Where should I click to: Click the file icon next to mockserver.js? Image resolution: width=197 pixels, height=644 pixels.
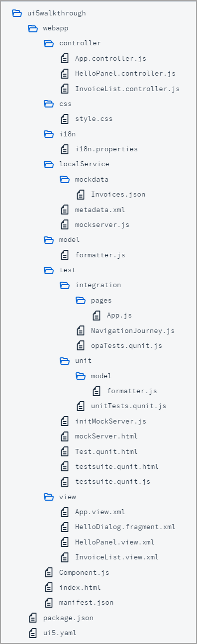tap(65, 224)
